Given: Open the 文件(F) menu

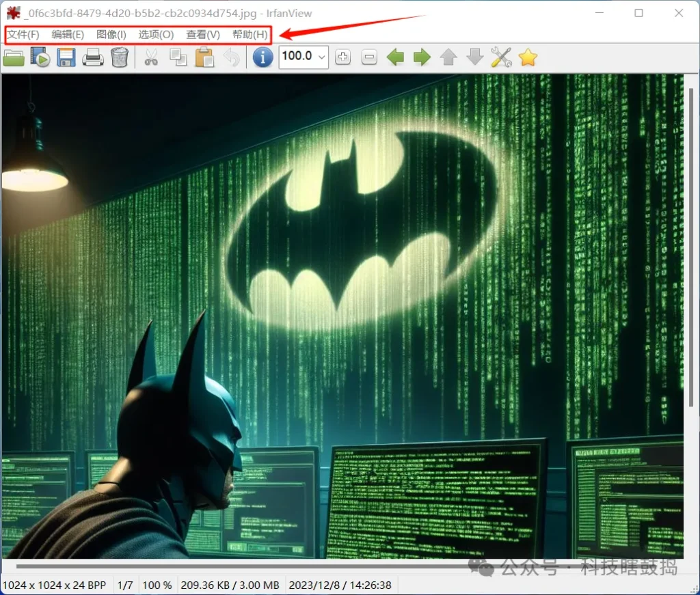Looking at the screenshot, I should pyautogui.click(x=23, y=34).
